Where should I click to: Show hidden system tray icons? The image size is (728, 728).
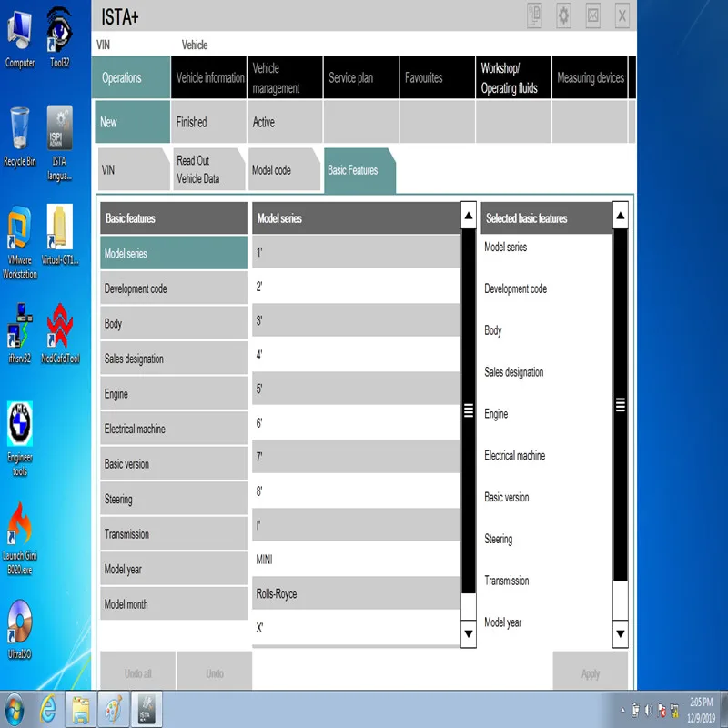pos(622,711)
